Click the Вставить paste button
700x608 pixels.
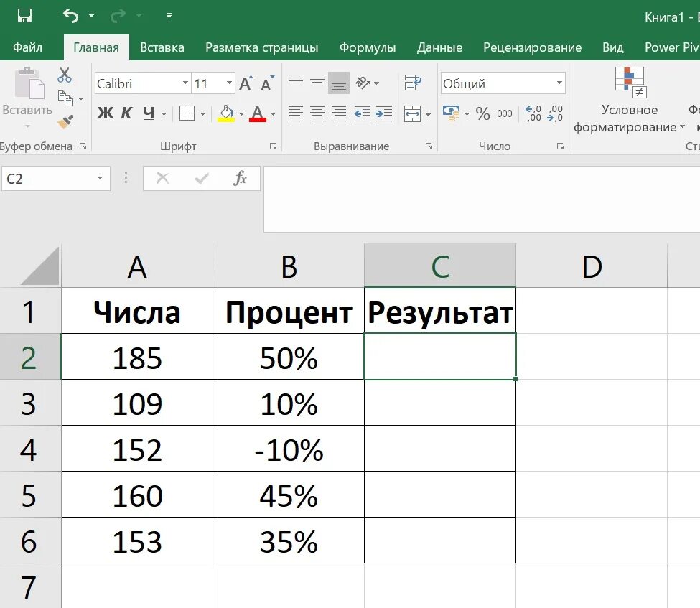coord(28,91)
